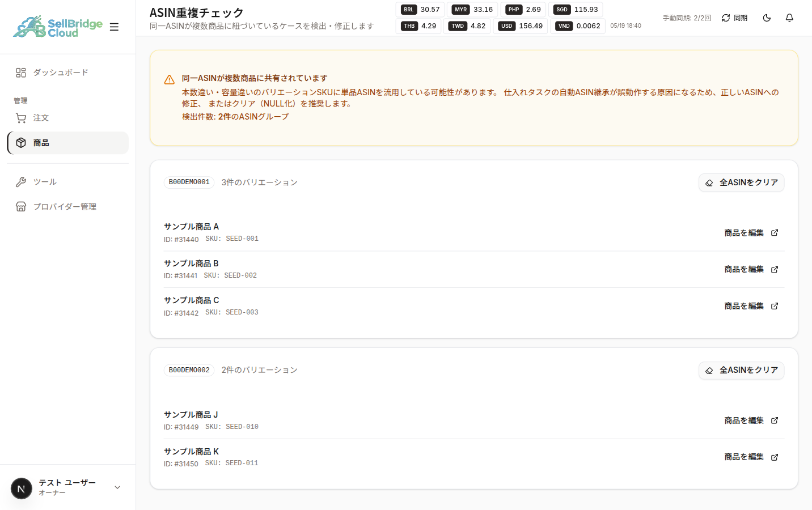The height and width of the screenshot is (510, 812).
Task: Edit product サンプル商品 B
Action: [x=751, y=269]
